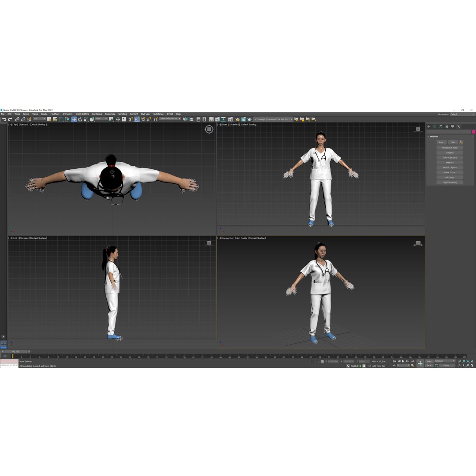Activate the Select and Rotate tool

click(x=80, y=119)
